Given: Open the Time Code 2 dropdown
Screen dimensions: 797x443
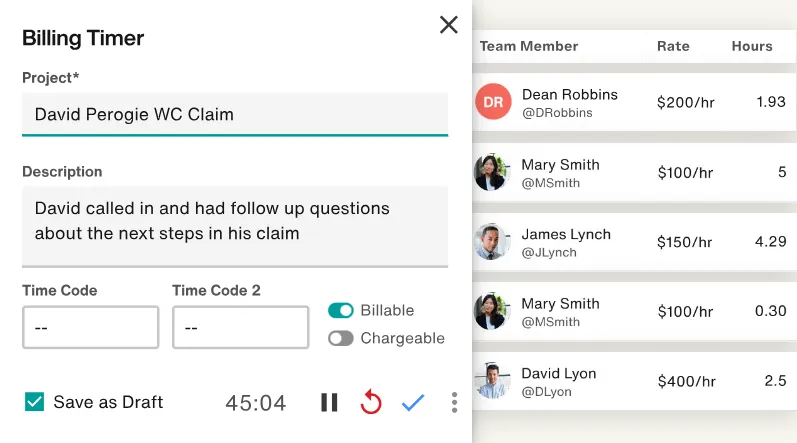Looking at the screenshot, I should (240, 327).
